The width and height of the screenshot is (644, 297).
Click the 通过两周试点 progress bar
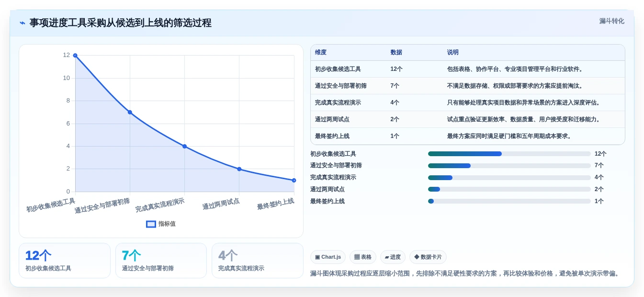point(509,189)
